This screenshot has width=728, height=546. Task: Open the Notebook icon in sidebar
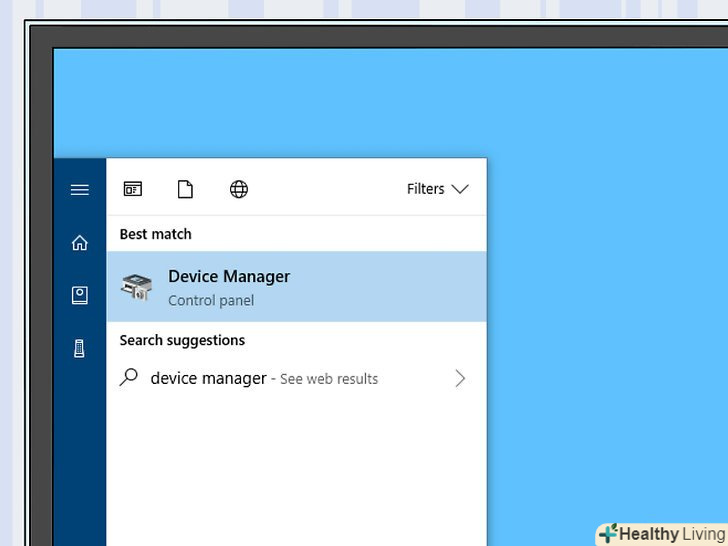tap(79, 295)
